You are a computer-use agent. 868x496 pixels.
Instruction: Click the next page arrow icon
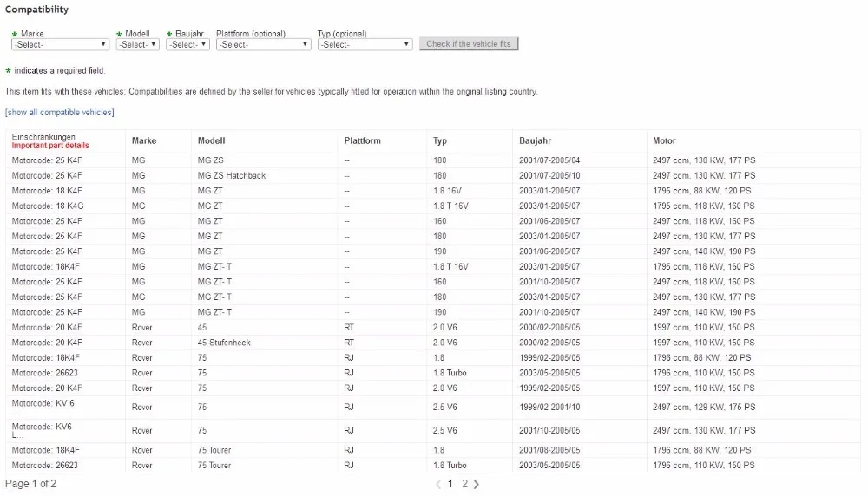(x=476, y=484)
